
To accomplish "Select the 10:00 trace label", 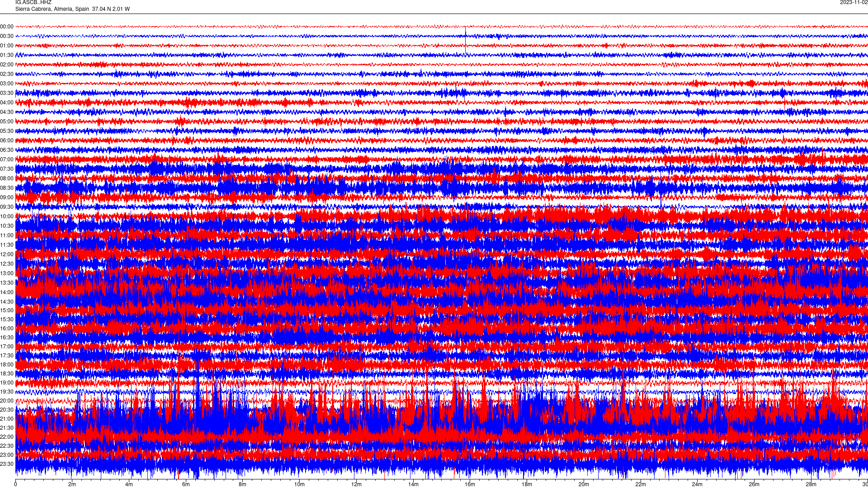I will pos(7,216).
